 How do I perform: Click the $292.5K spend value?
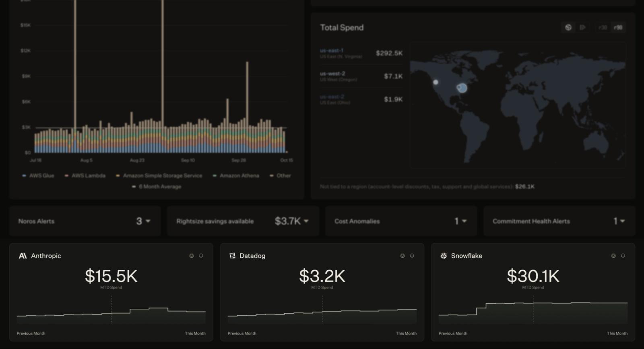click(x=389, y=53)
